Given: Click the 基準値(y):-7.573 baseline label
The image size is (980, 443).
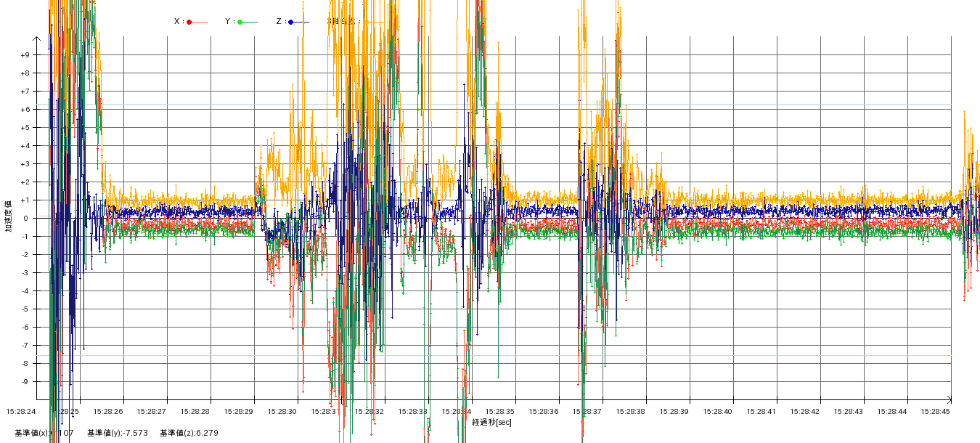Looking at the screenshot, I should [x=117, y=433].
